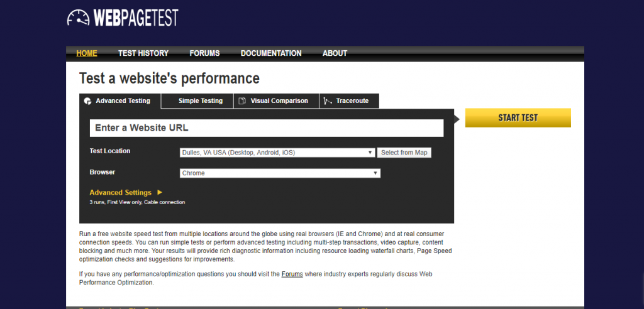This screenshot has height=309, width=644.
Task: Click the WebPageTest speedometer logo icon
Action: coord(78,18)
